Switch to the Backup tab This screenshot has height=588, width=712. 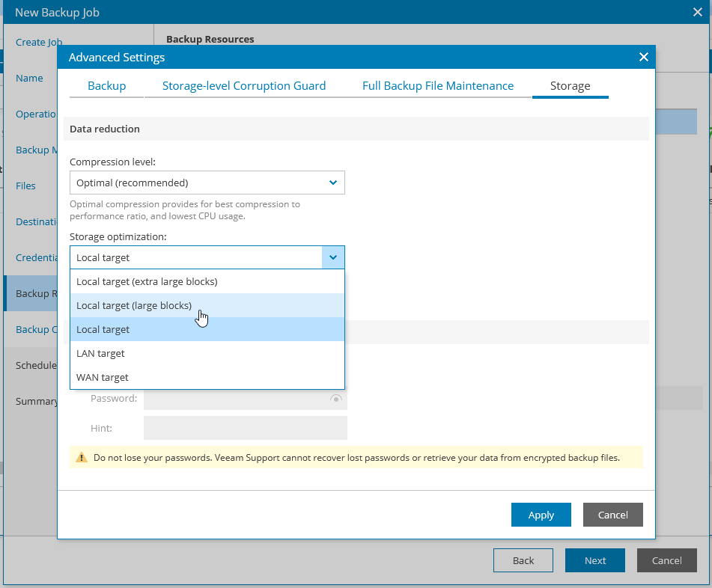[106, 85]
